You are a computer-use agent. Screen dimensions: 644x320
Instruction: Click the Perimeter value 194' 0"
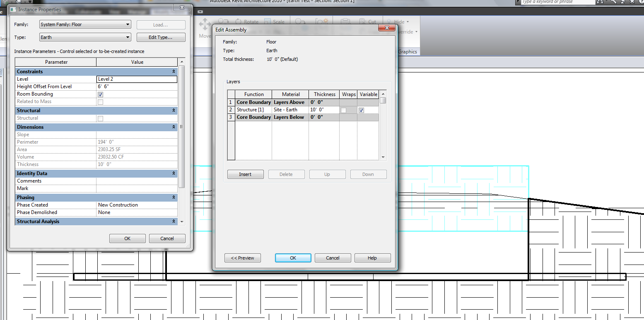click(x=137, y=142)
